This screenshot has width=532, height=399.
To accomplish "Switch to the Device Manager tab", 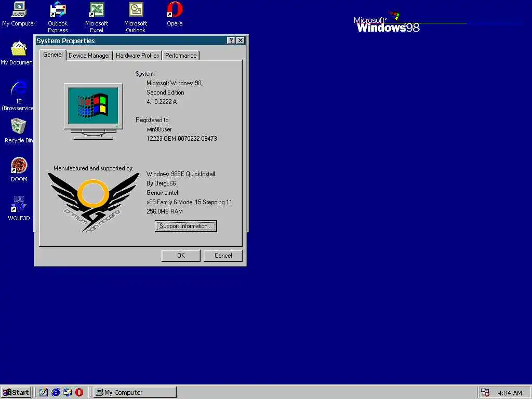I will [x=89, y=55].
